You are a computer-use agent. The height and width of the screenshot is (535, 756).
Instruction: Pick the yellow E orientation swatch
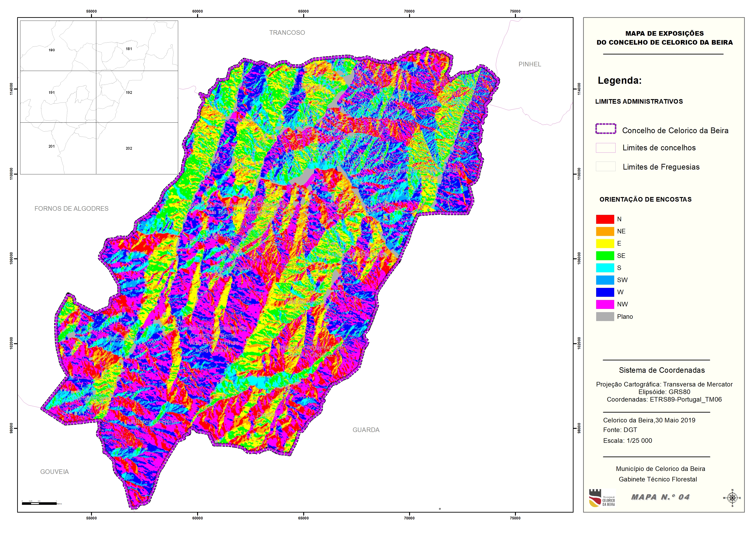(605, 243)
